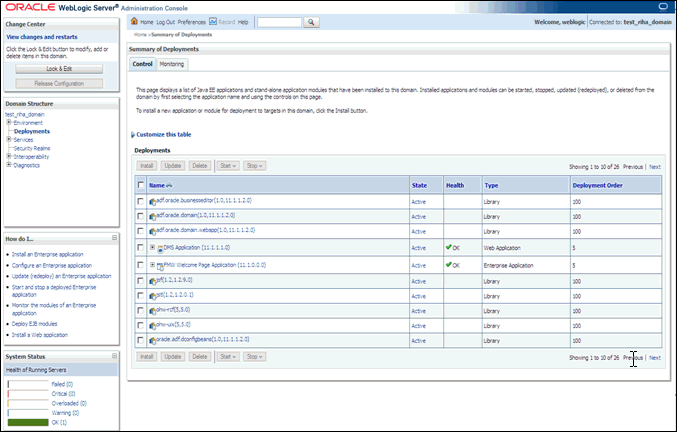Screen dimensions: 677x432
Task: Check the box for adf.oracle.businesseditor
Action: (140, 201)
